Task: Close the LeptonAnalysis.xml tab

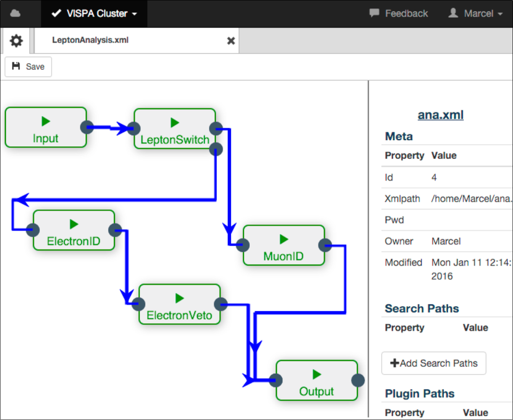Action: [x=231, y=41]
